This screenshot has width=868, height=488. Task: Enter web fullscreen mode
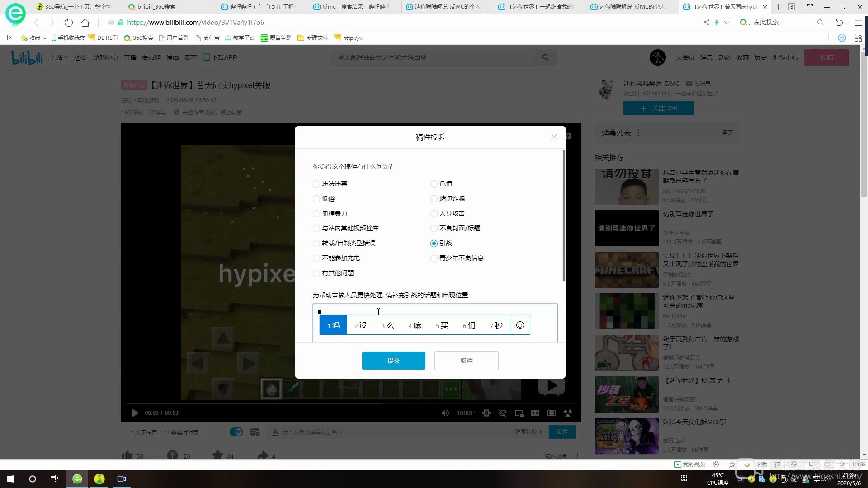pos(535,413)
